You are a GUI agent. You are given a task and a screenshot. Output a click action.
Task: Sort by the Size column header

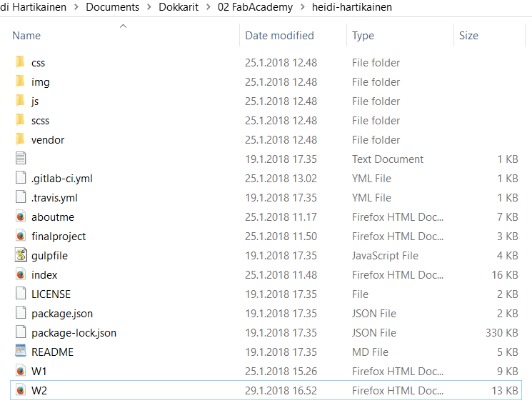click(468, 36)
